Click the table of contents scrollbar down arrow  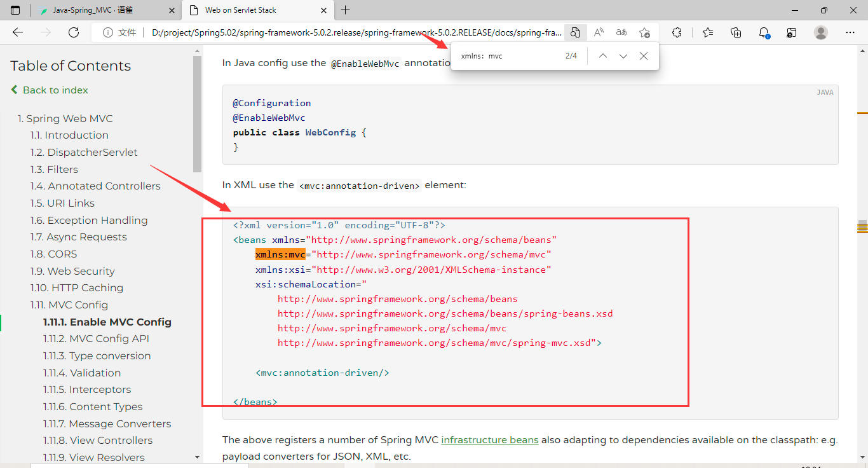(198, 457)
